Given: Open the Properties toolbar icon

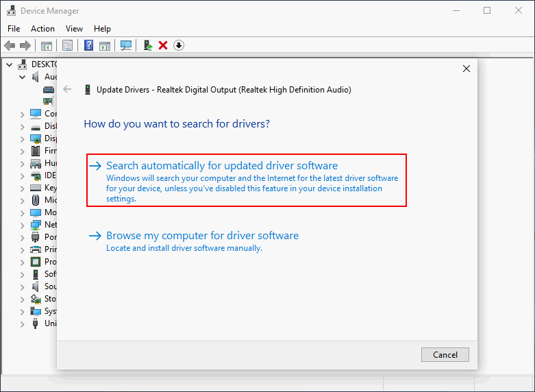Looking at the screenshot, I should point(68,45).
